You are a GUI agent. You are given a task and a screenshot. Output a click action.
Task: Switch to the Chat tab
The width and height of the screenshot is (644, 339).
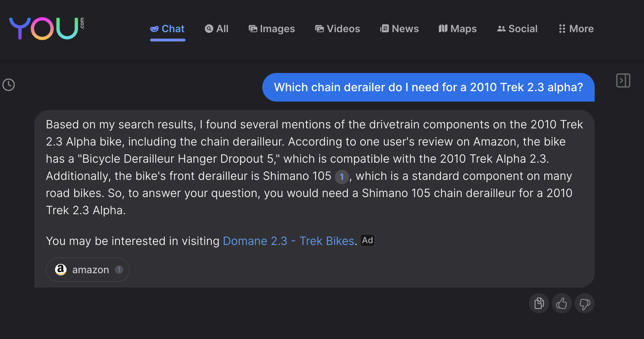pyautogui.click(x=168, y=29)
